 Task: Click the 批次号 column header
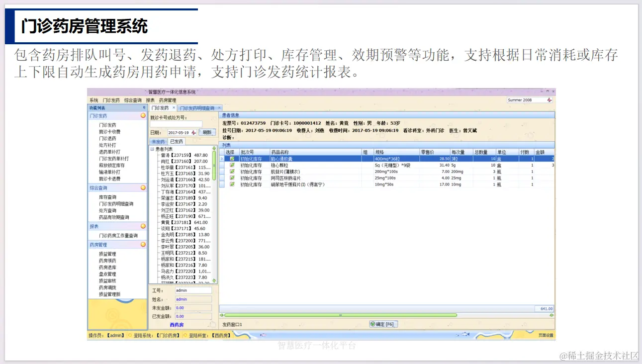coord(254,152)
